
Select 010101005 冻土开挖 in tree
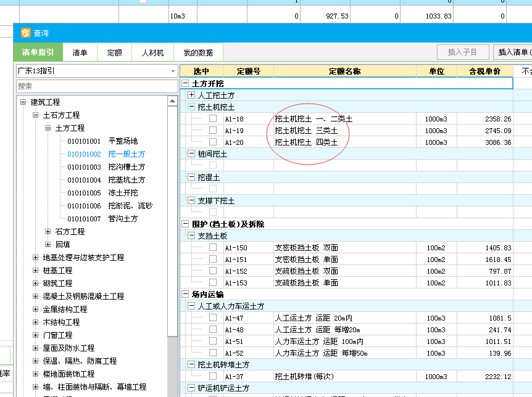pyautogui.click(x=102, y=192)
